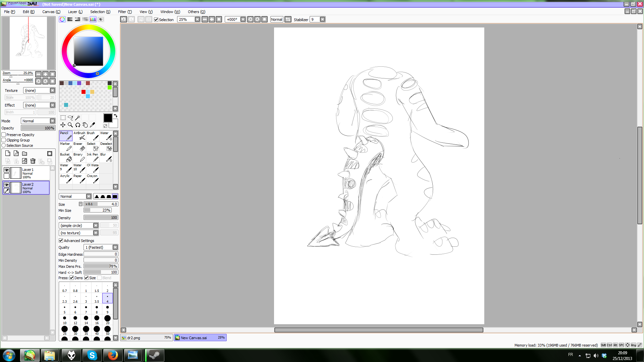Hide Layer1 with its eye icon
Image resolution: width=644 pixels, height=362 pixels.
pyautogui.click(x=6, y=170)
